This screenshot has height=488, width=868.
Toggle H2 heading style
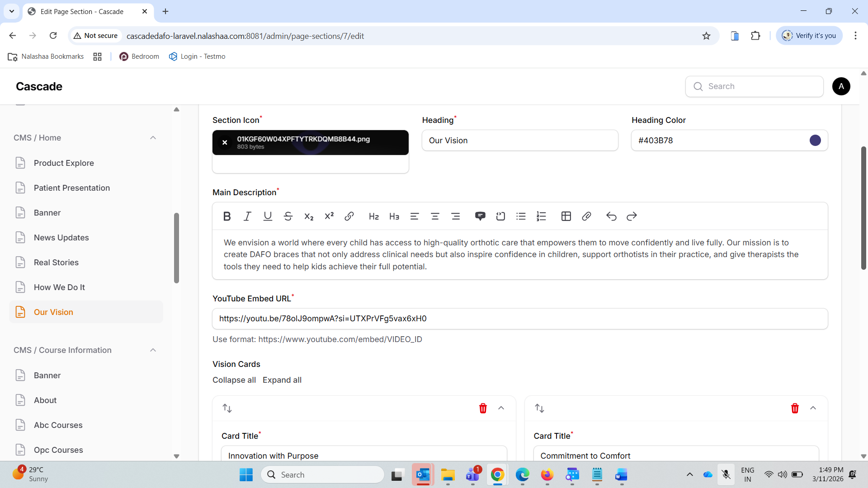coord(373,216)
